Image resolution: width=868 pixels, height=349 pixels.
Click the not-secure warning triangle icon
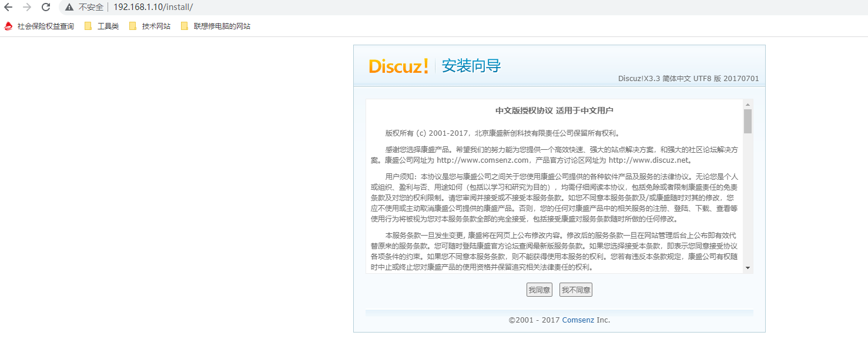[x=69, y=7]
